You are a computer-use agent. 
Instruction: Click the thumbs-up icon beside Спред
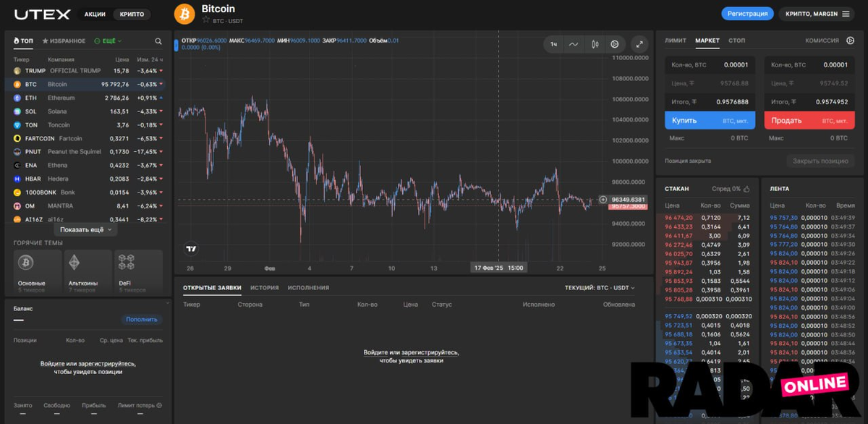click(746, 189)
